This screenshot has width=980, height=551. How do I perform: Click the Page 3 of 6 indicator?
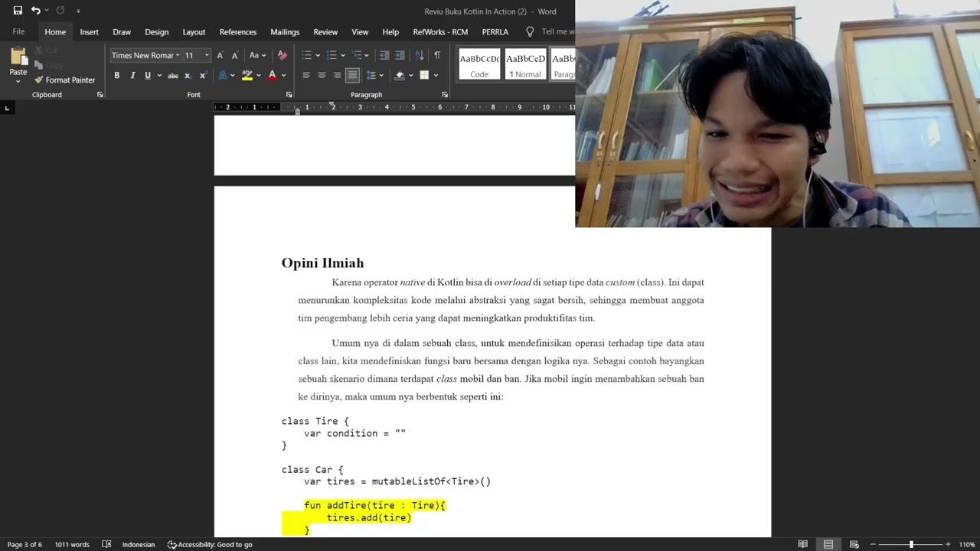pyautogui.click(x=24, y=545)
